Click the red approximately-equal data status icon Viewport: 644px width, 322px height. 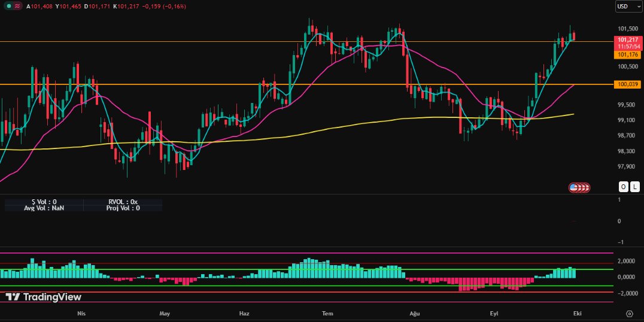pos(17,6)
